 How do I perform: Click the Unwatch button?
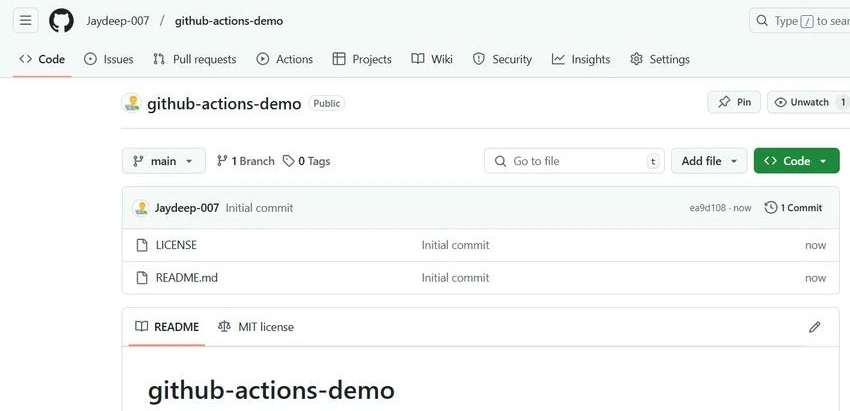(x=809, y=102)
